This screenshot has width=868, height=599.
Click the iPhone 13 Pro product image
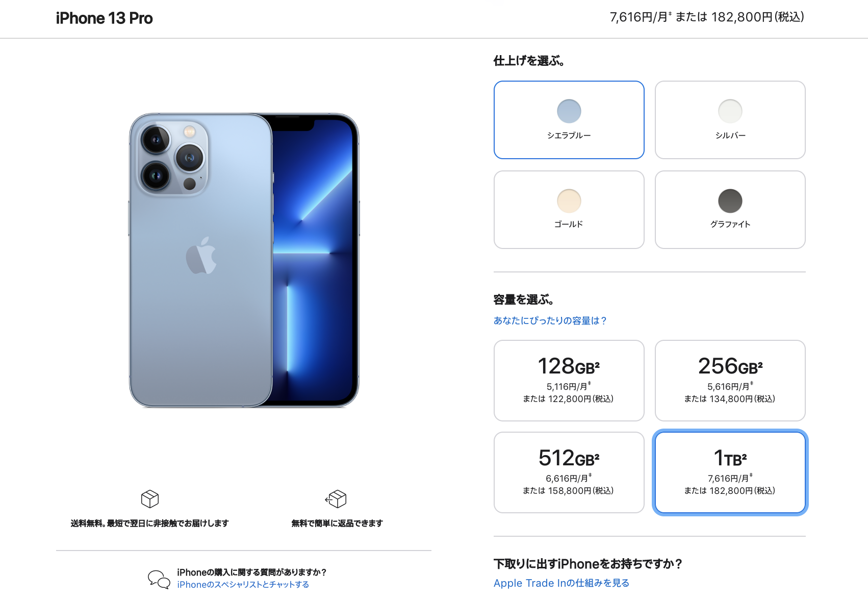tap(244, 260)
